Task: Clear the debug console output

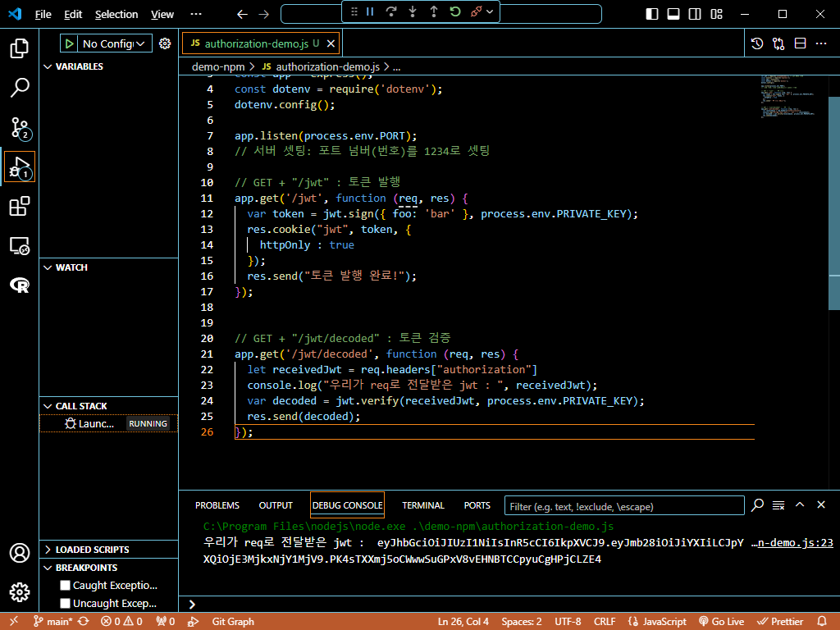Action: point(778,505)
